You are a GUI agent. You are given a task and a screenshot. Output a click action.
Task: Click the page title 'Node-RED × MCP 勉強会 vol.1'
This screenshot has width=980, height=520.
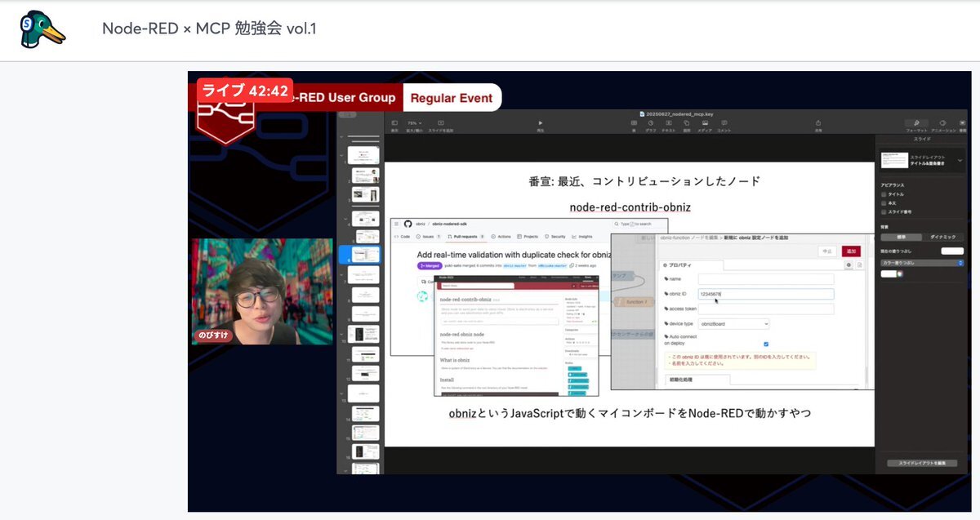click(x=209, y=29)
